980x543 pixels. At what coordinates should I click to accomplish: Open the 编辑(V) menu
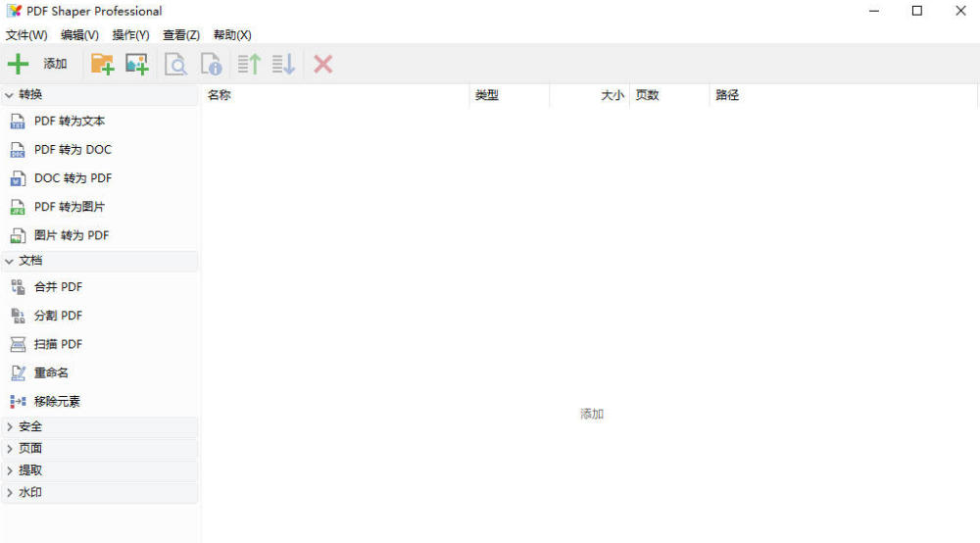tap(79, 35)
